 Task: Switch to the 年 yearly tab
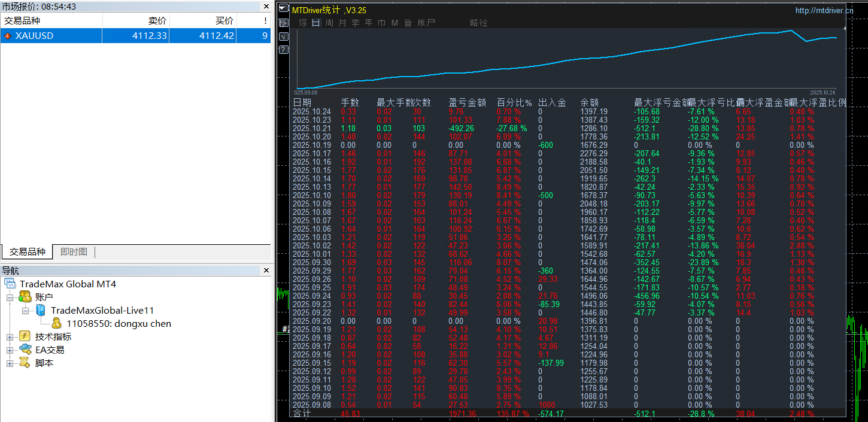[369, 23]
